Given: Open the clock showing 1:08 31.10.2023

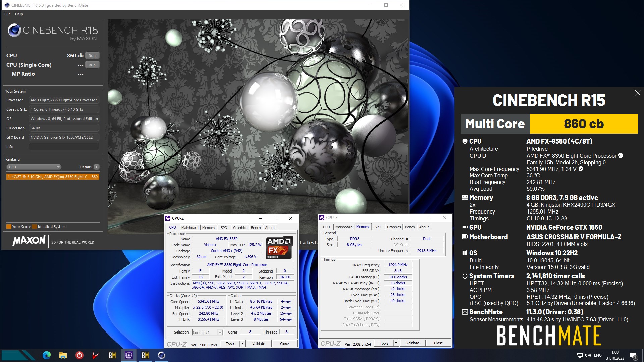Looking at the screenshot, I should pyautogui.click(x=615, y=355).
